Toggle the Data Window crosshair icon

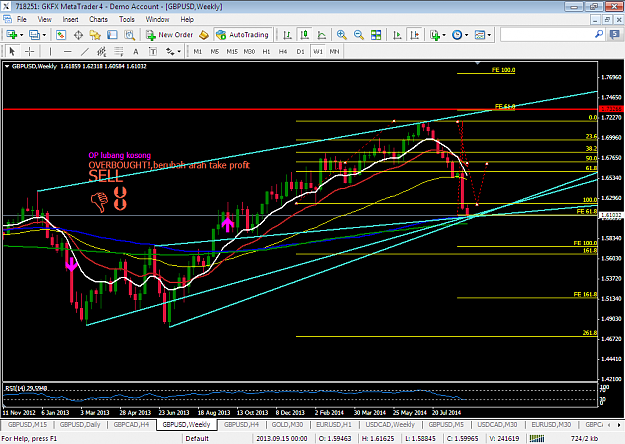[78, 35]
